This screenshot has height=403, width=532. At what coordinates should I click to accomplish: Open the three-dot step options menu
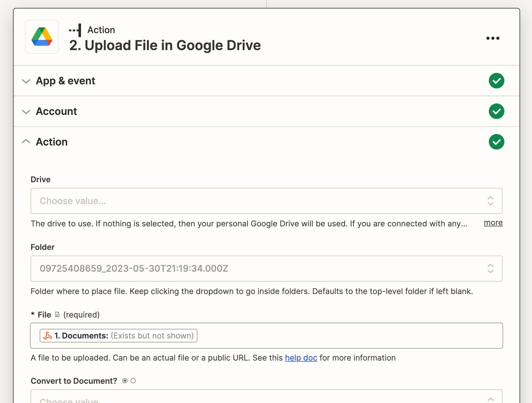pos(493,38)
